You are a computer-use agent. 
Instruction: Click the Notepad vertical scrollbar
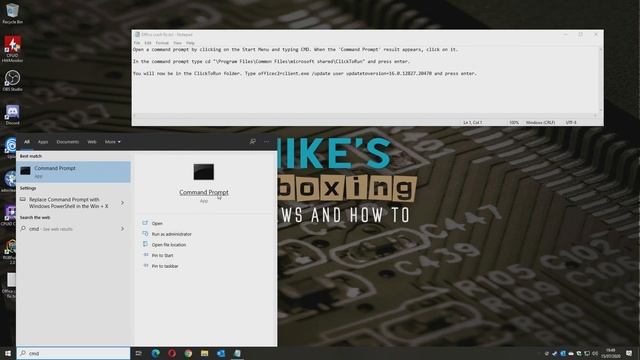coord(600,80)
